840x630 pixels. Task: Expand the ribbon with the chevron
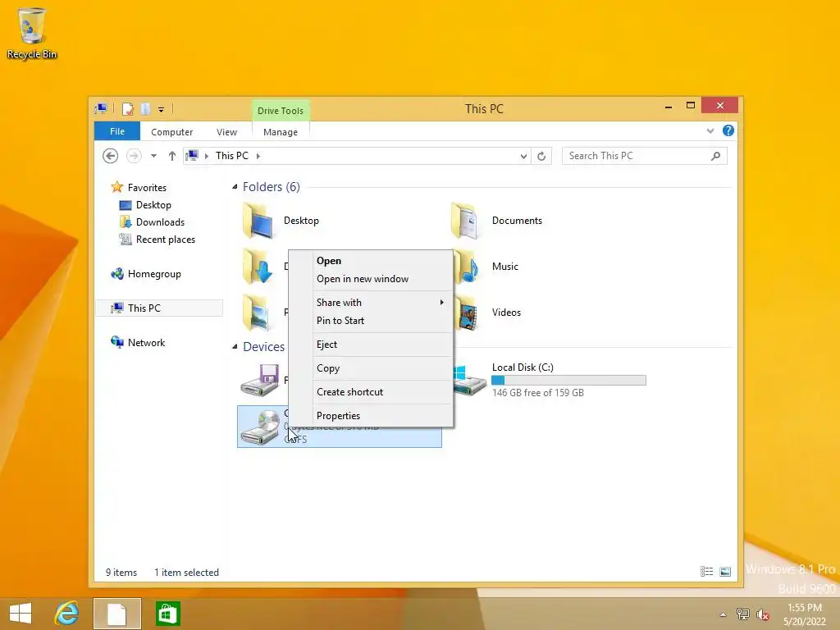point(710,130)
